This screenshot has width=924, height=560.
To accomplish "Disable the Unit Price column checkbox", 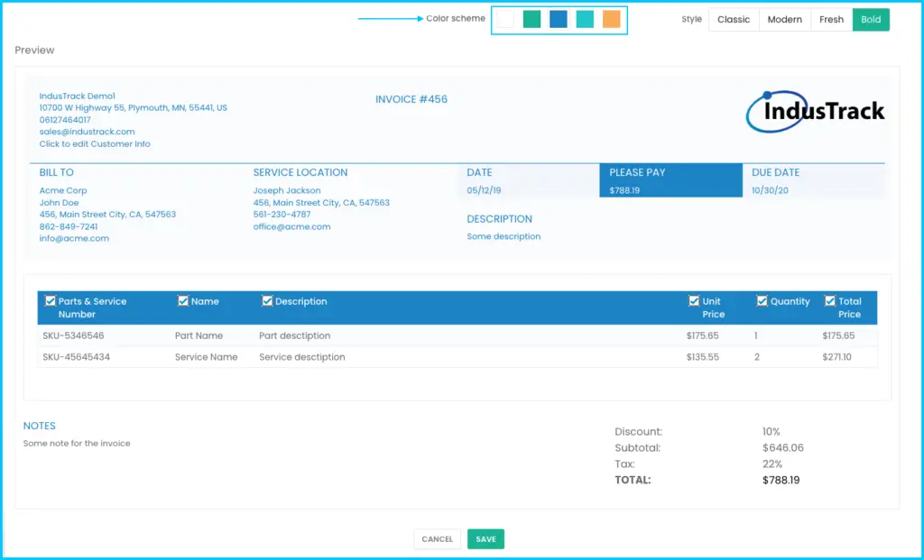I will (x=694, y=301).
